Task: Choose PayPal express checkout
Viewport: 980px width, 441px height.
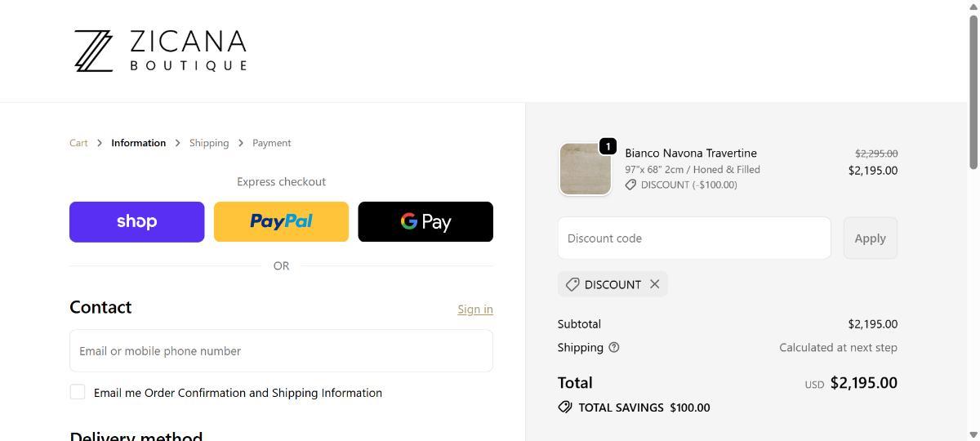Action: point(281,221)
